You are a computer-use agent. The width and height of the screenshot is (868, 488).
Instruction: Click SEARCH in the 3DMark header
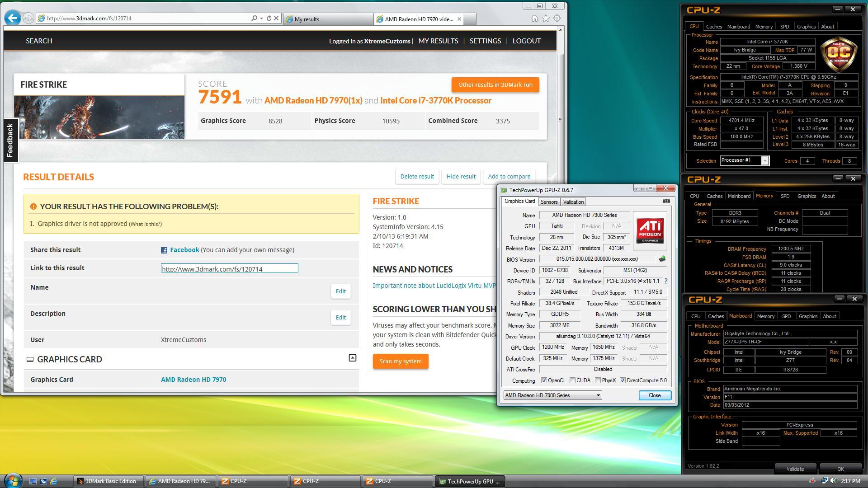(39, 41)
